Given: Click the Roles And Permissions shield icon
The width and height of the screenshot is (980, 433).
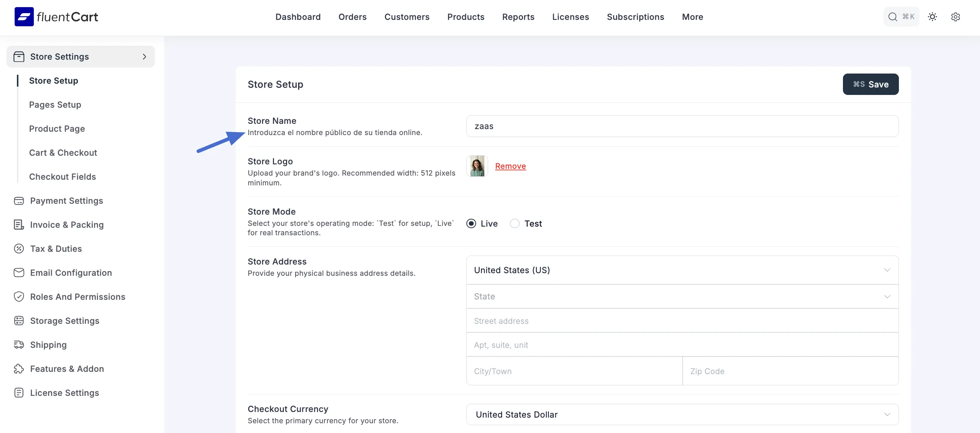Looking at the screenshot, I should coord(19,296).
